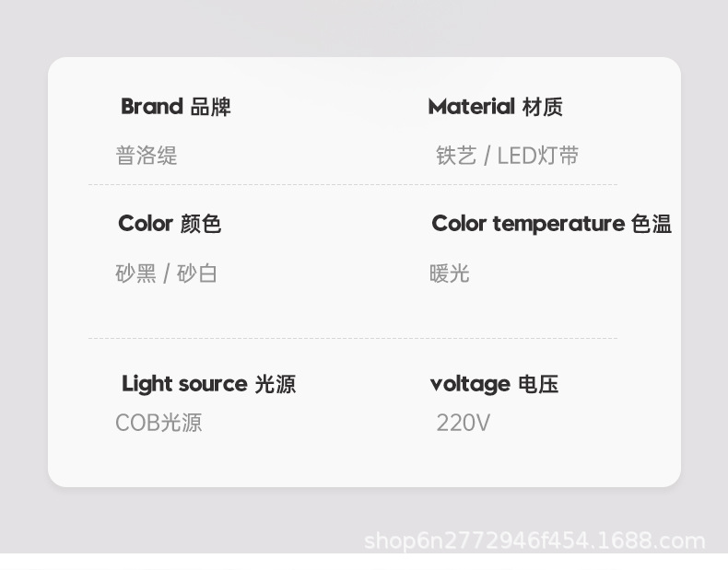Click the Brand 品牌 heading

175,107
